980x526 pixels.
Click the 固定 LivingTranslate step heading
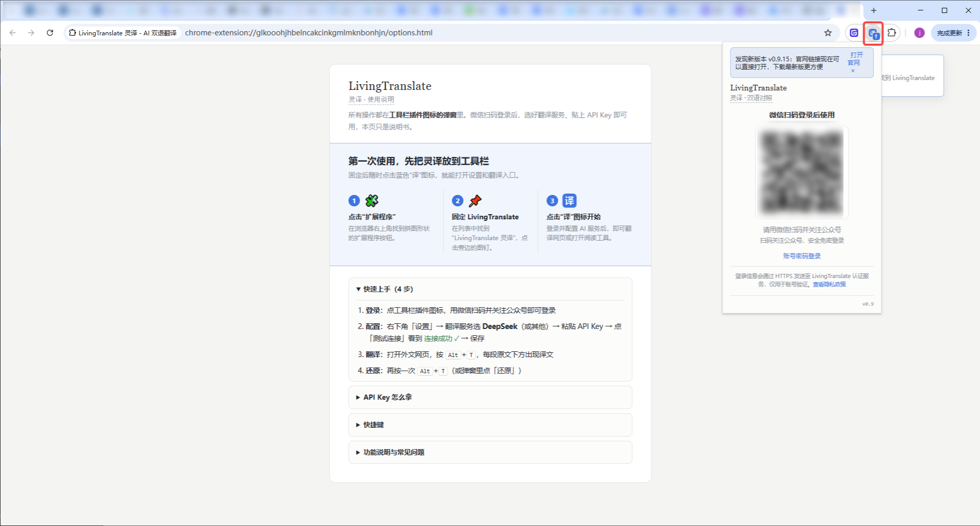[x=485, y=217]
